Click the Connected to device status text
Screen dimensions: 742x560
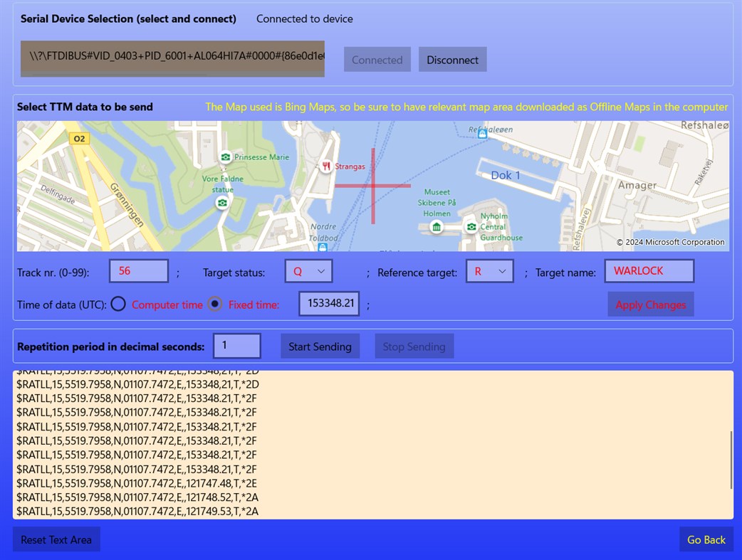coord(304,19)
